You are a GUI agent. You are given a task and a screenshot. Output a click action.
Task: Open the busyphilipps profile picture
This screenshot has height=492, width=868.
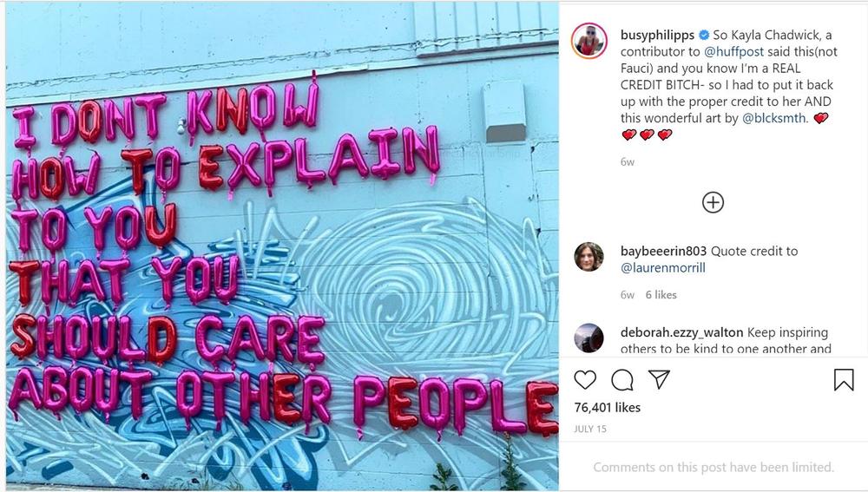click(x=589, y=41)
